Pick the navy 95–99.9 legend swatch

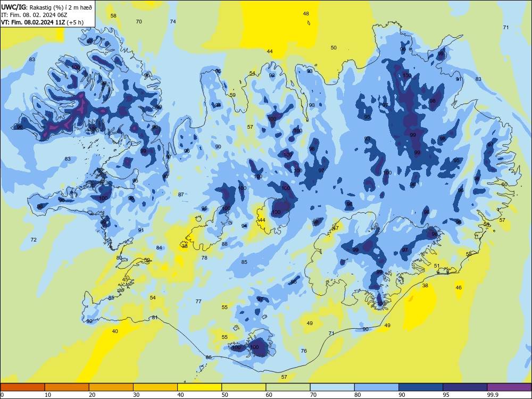pyautogui.click(x=465, y=387)
